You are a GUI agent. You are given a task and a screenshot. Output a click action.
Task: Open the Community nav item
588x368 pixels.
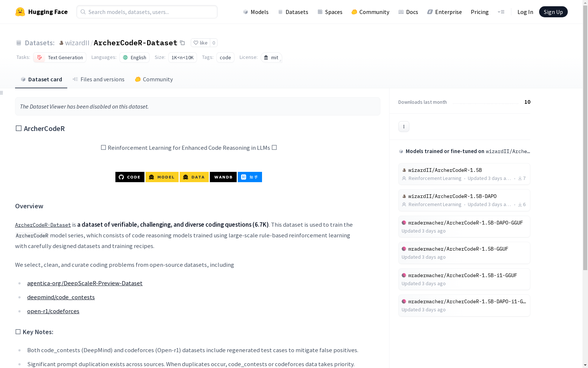coord(370,12)
